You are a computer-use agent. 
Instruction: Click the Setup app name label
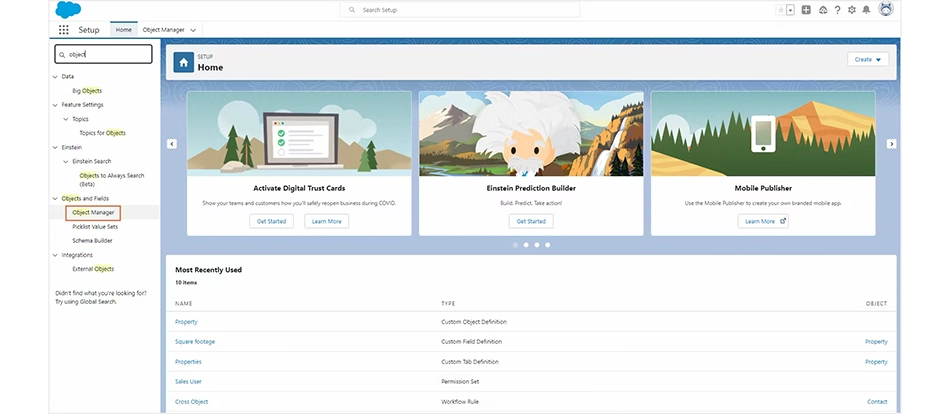tap(88, 30)
